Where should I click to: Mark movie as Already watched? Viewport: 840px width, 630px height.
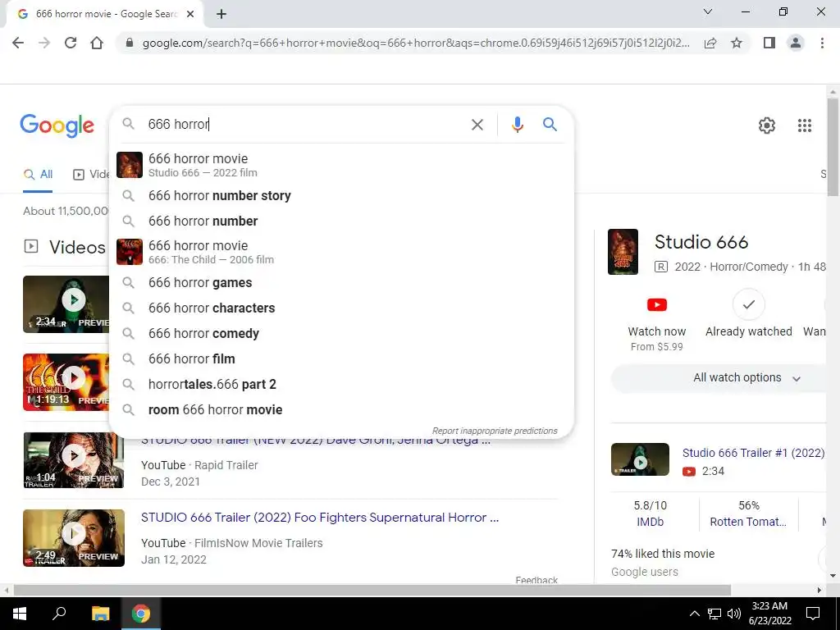coord(748,314)
